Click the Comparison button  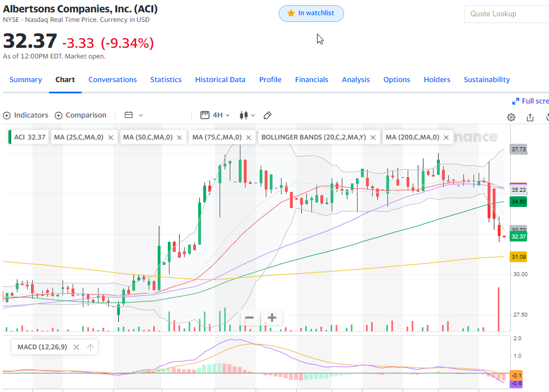point(81,115)
